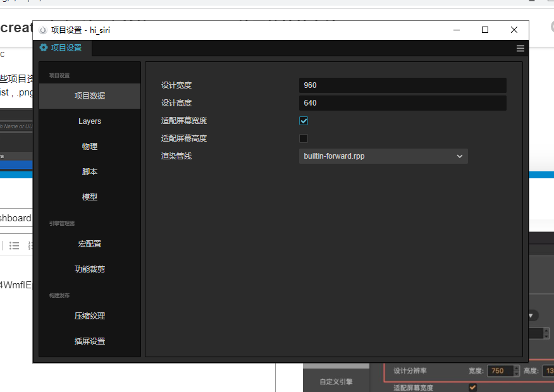
Task: Click the Cocos flame icon in title bar
Action: click(x=43, y=30)
